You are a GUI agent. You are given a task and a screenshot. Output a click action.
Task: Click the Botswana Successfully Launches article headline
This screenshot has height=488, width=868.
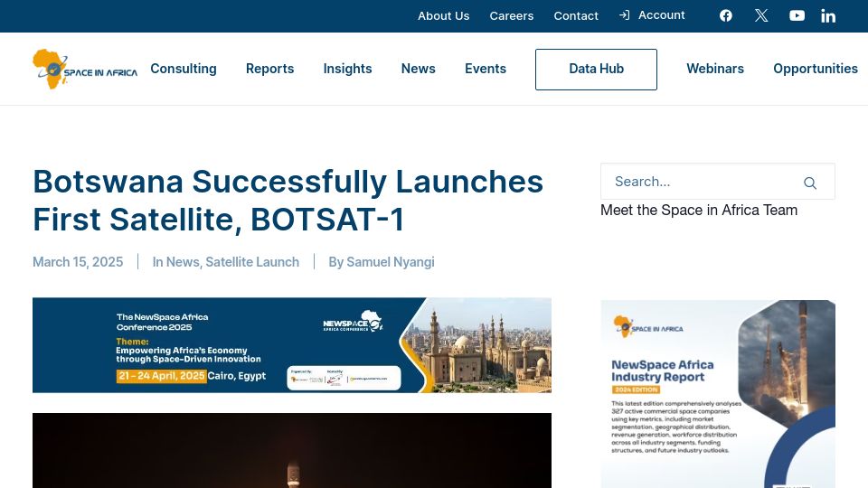[288, 201]
